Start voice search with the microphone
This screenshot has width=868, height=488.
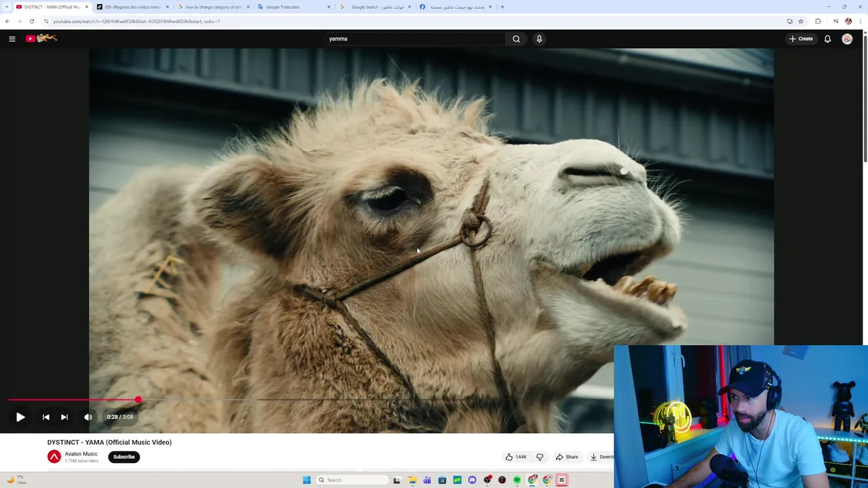click(539, 39)
